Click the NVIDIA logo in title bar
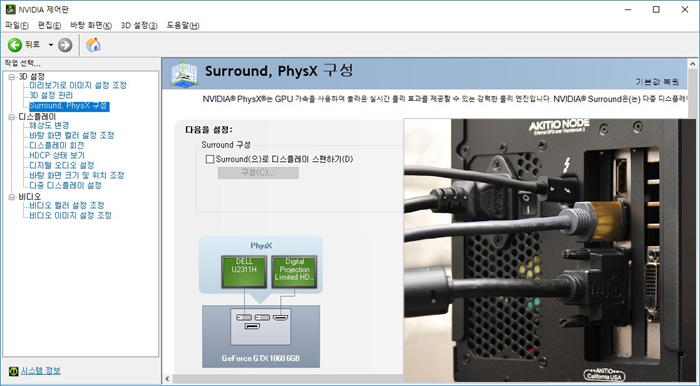Image resolution: width=700 pixels, height=386 pixels. coord(10,9)
